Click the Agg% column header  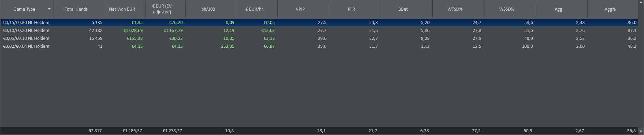pyautogui.click(x=613, y=9)
